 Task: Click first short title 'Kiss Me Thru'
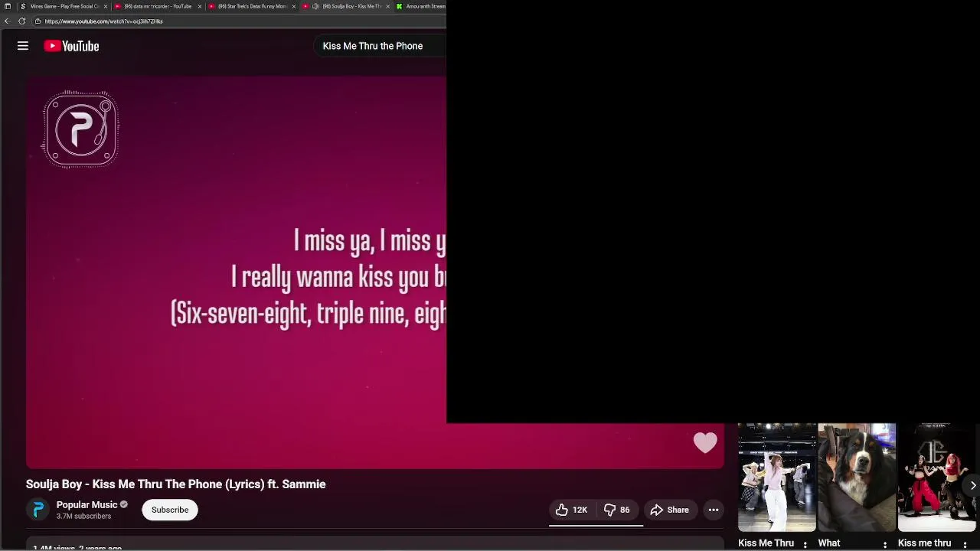[x=766, y=543]
